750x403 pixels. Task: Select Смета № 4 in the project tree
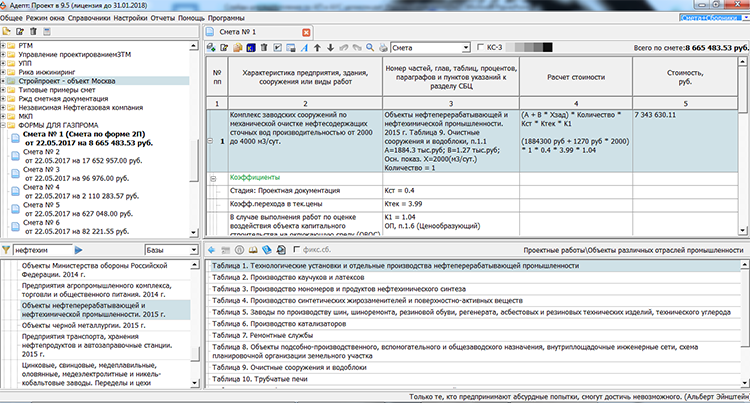pos(80,192)
